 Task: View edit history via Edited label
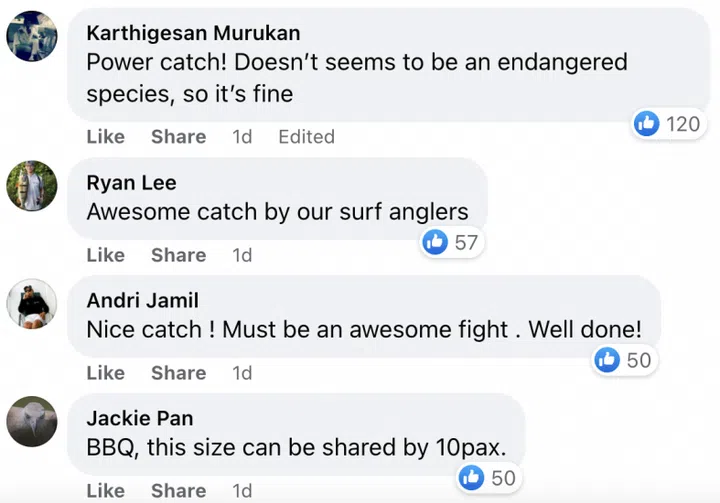[306, 137]
